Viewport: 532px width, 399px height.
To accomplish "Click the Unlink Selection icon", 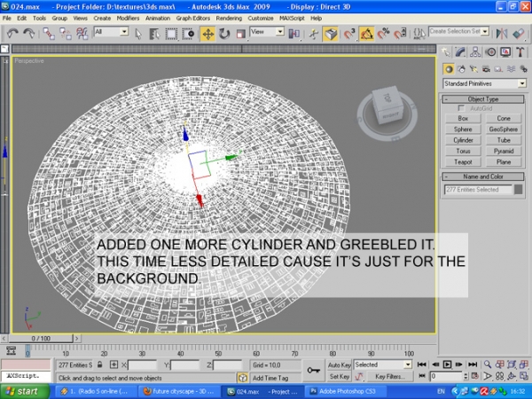I will pyautogui.click(x=66, y=34).
